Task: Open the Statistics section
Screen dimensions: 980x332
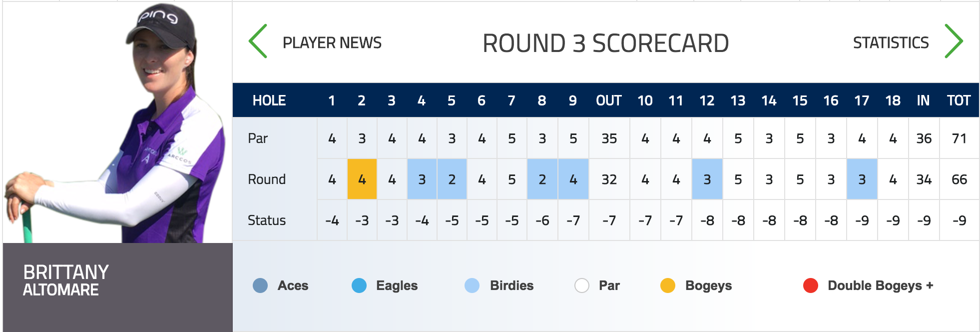Action: [x=891, y=43]
